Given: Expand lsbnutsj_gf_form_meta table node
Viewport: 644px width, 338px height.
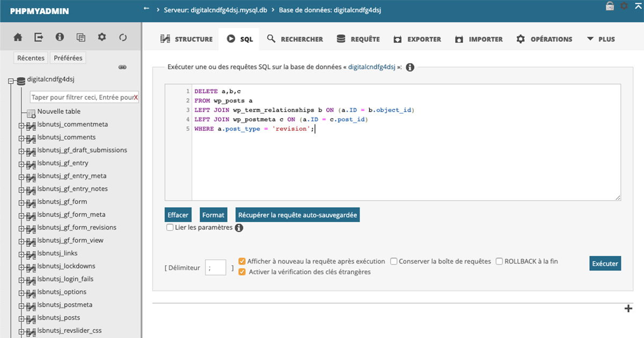Looking at the screenshot, I should [x=21, y=216].
